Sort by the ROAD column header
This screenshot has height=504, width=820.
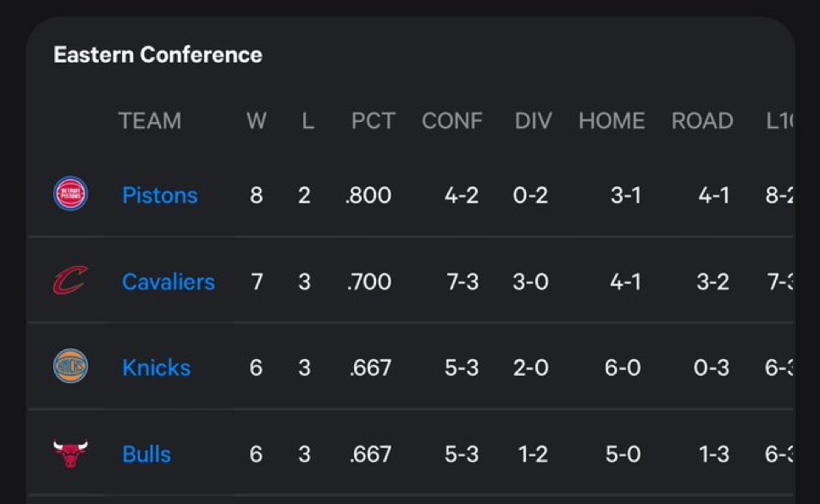[702, 121]
